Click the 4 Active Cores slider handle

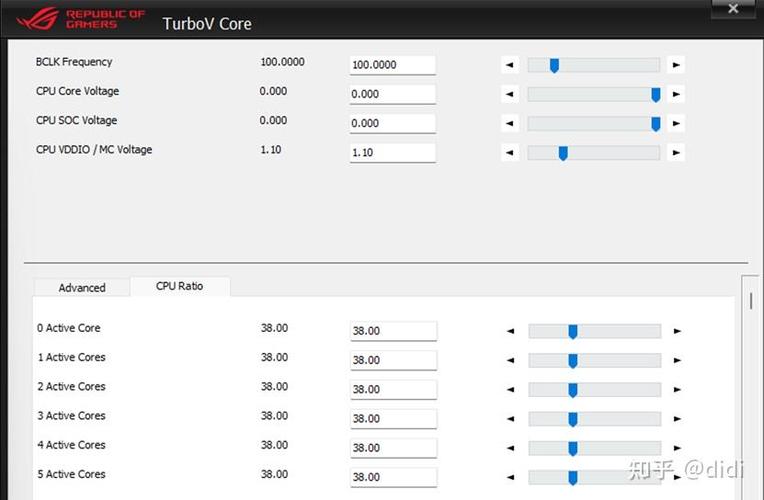(573, 448)
